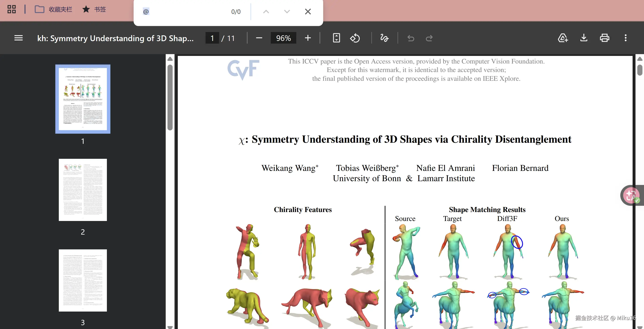
Task: Print the PDF document
Action: tap(604, 38)
